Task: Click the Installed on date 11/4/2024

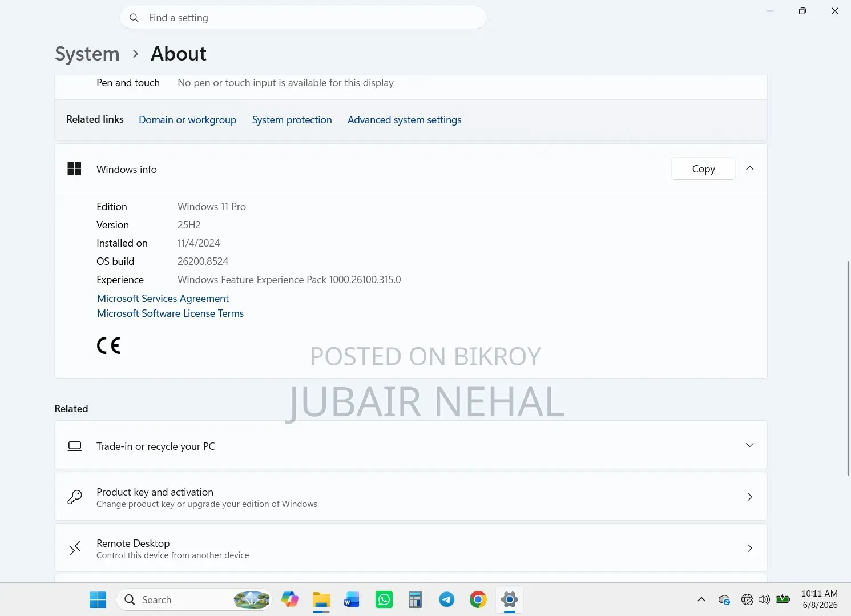Action: tap(199, 243)
